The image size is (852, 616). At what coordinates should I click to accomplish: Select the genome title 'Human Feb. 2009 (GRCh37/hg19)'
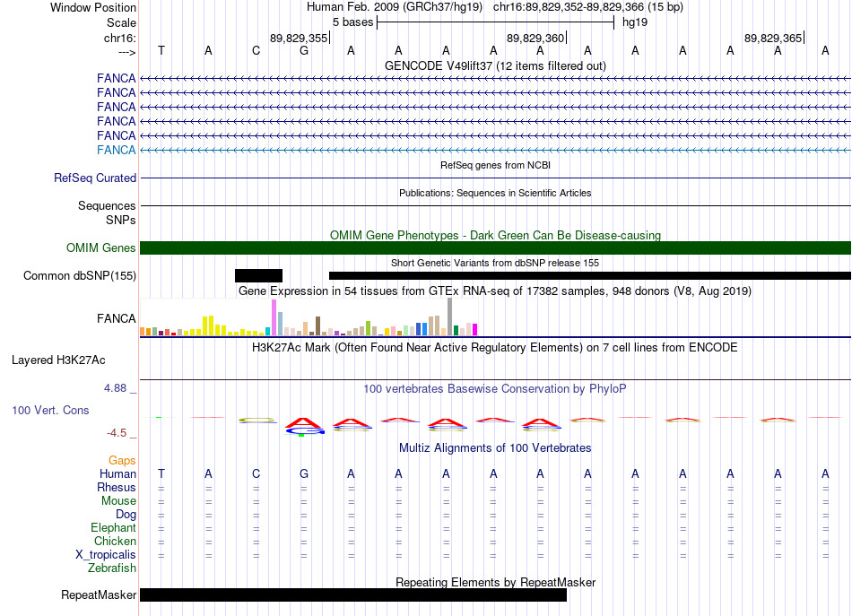tap(395, 7)
